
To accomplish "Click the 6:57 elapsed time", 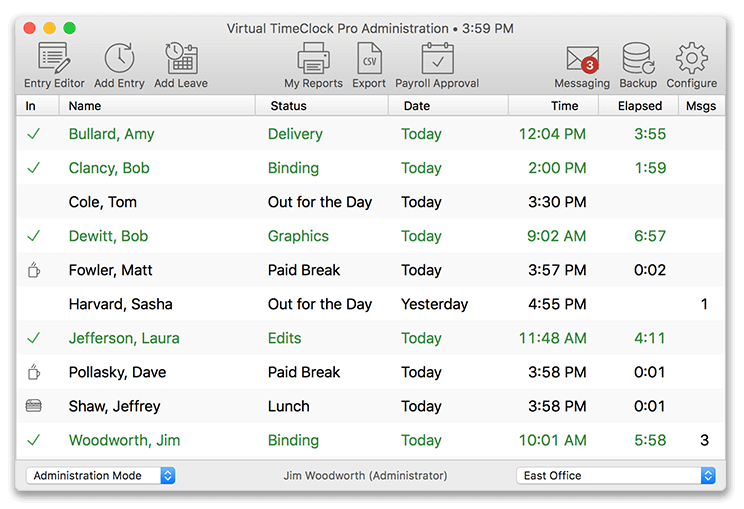I will pyautogui.click(x=650, y=236).
